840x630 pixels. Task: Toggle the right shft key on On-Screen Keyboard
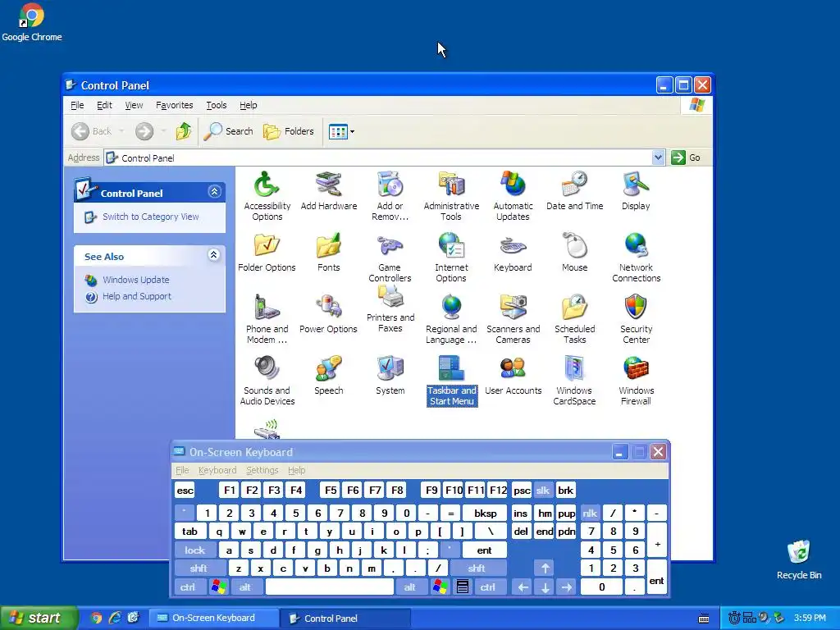coord(478,568)
